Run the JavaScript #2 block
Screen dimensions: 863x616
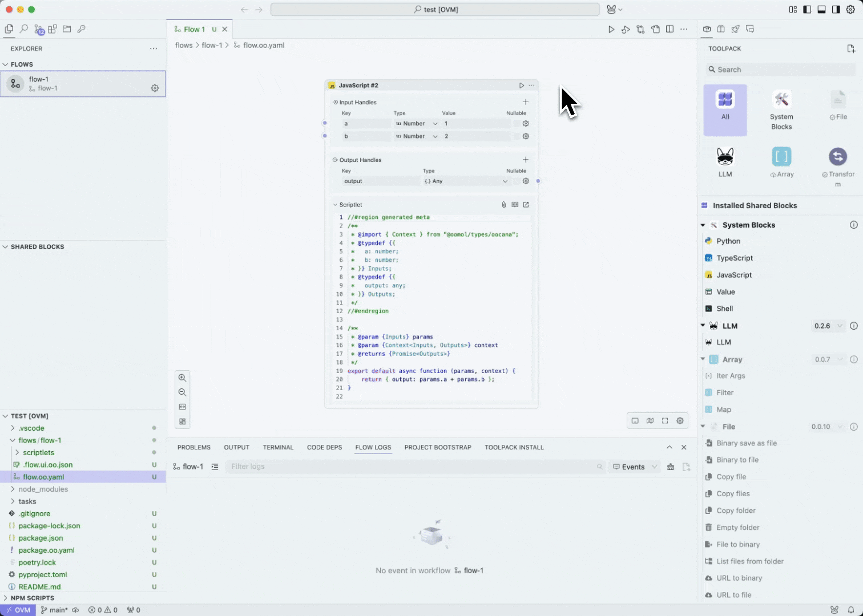point(521,86)
